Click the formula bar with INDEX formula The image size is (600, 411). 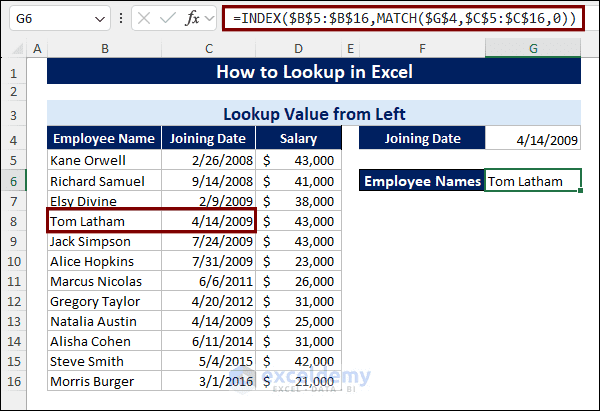coord(403,18)
